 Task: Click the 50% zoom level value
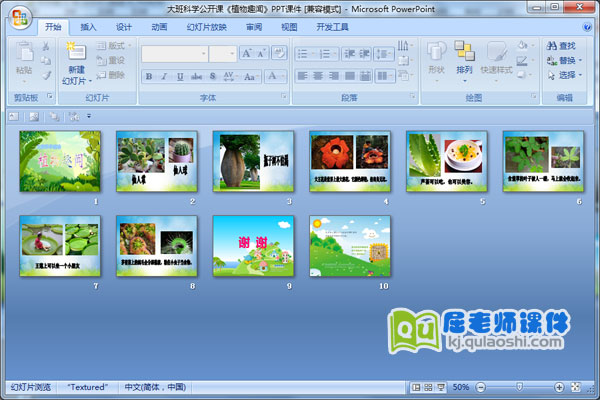tap(461, 387)
